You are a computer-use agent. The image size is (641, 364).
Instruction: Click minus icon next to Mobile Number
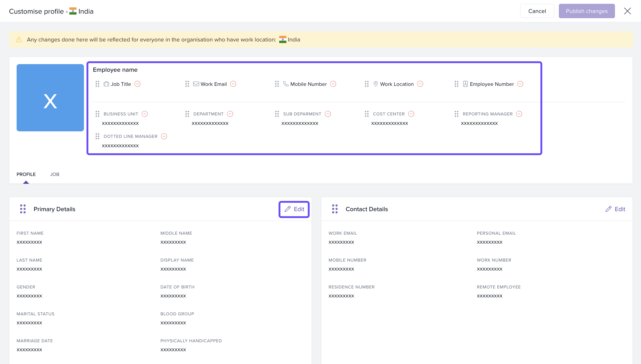[x=333, y=84]
